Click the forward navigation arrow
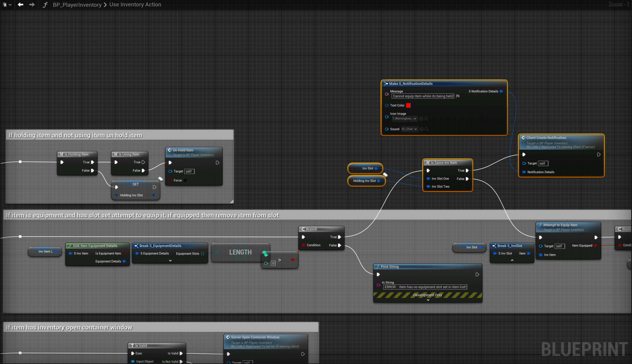This screenshot has width=632, height=364. tap(32, 5)
